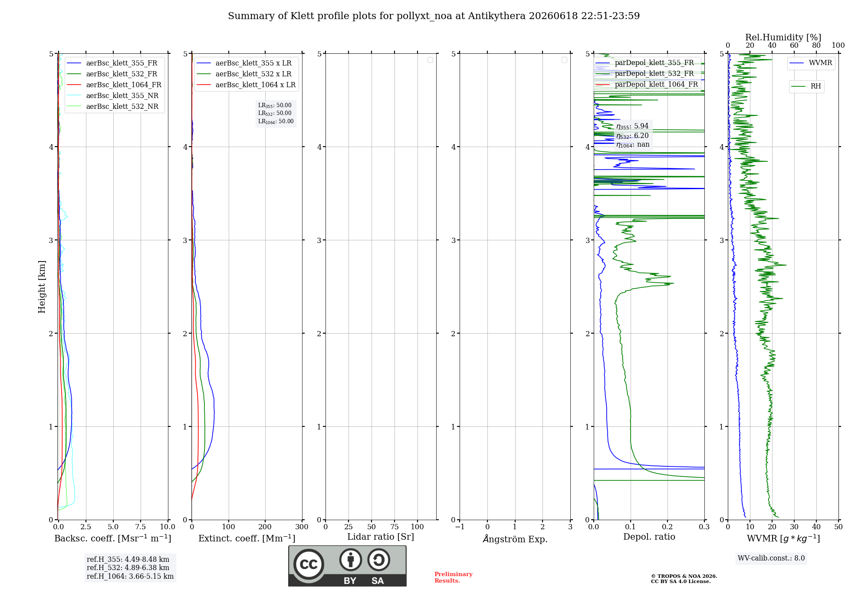
Task: Select legend entry aerBsc_klett_532_FR
Action: (x=114, y=74)
